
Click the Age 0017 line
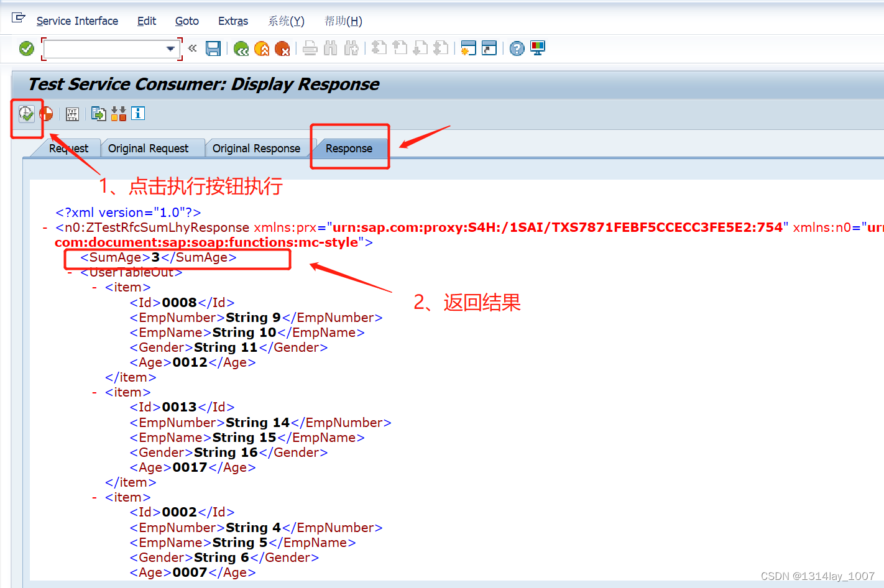click(193, 467)
